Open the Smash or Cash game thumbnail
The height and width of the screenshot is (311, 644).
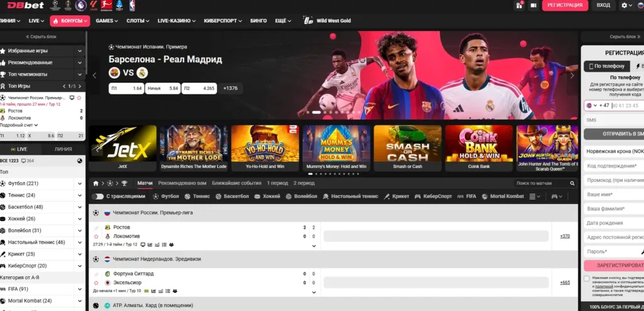[x=408, y=148]
